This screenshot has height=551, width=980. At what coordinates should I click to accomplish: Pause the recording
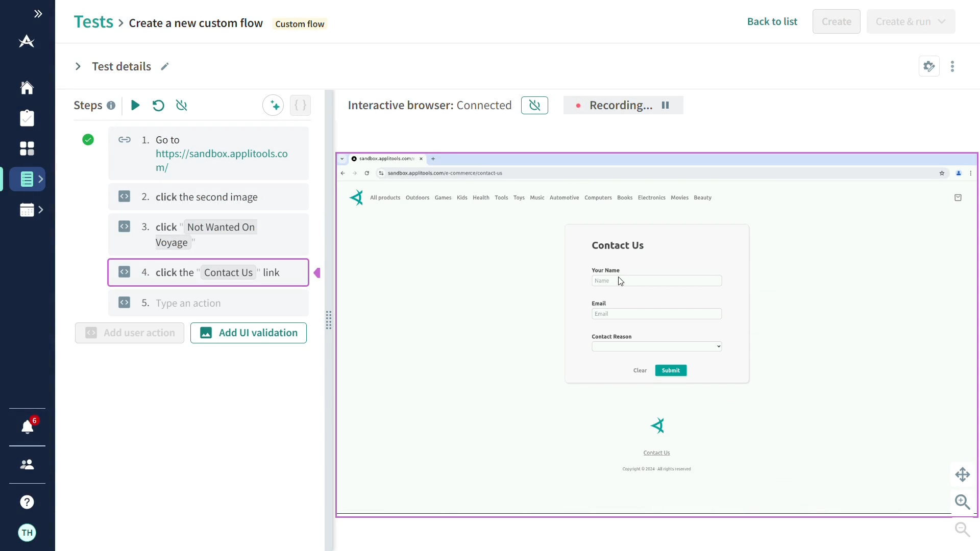tap(665, 105)
